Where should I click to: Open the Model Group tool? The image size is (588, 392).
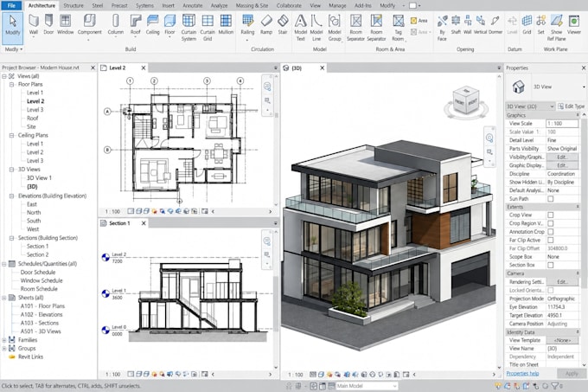pos(335,28)
